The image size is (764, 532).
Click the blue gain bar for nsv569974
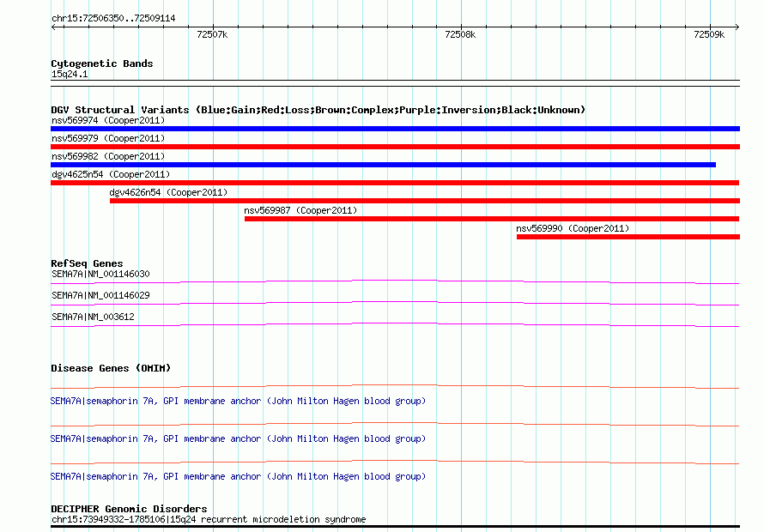[395, 129]
